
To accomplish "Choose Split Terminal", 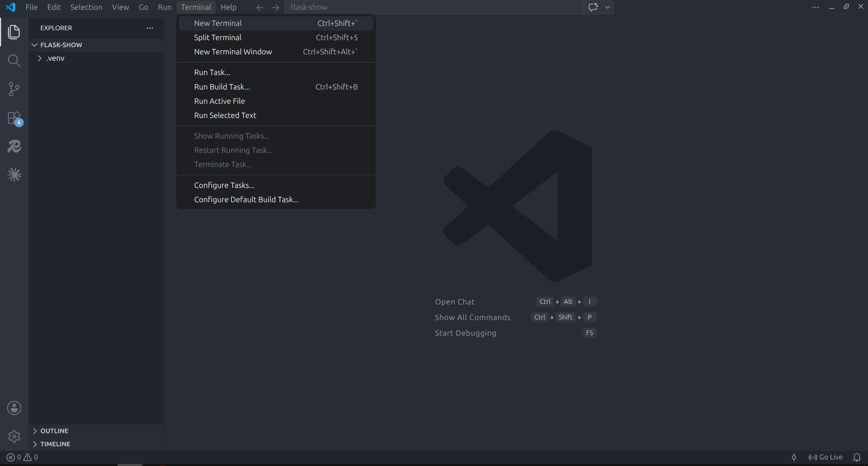I will point(276,38).
